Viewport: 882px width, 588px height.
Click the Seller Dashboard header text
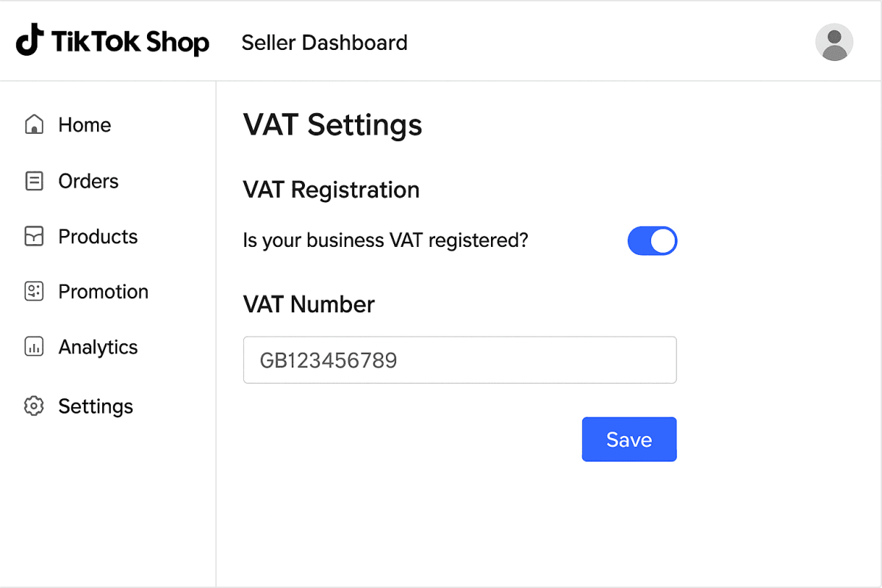324,43
